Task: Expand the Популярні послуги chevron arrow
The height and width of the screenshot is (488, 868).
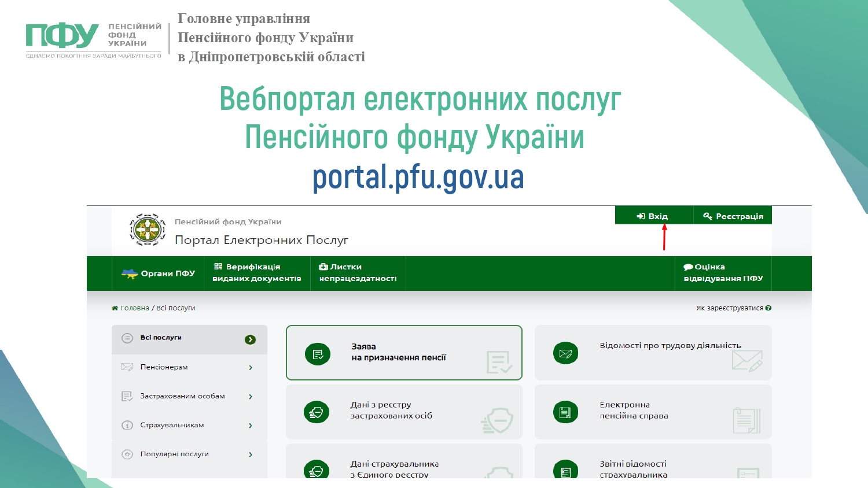Action: (x=251, y=454)
